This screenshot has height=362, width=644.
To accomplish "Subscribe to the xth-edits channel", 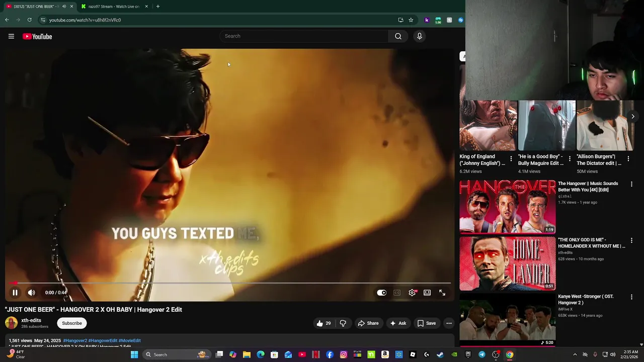I will tap(72, 323).
